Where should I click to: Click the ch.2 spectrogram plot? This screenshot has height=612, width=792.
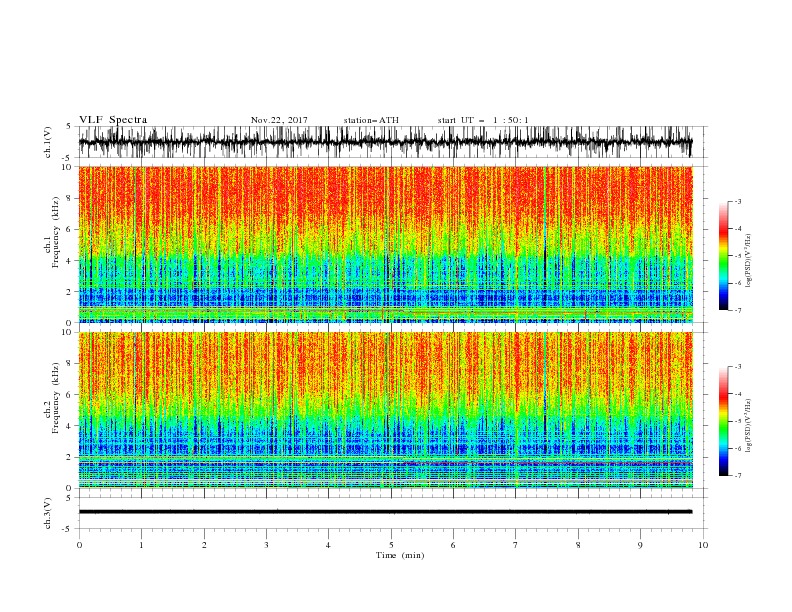click(385, 410)
